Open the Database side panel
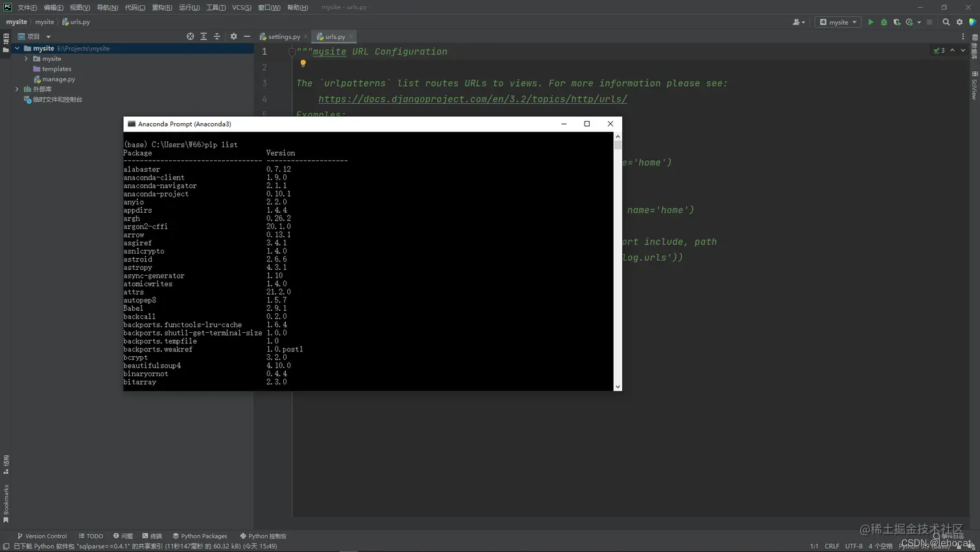980x552 pixels. [x=974, y=47]
